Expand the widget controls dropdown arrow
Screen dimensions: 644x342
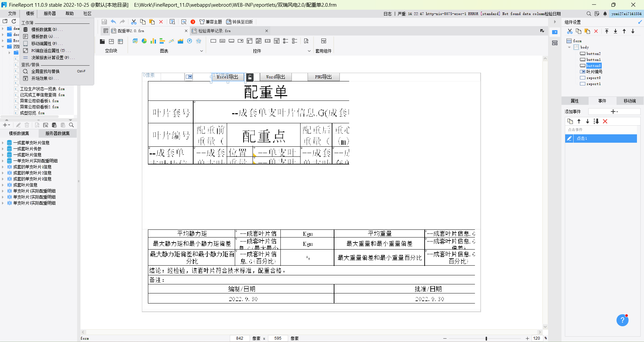(x=309, y=51)
